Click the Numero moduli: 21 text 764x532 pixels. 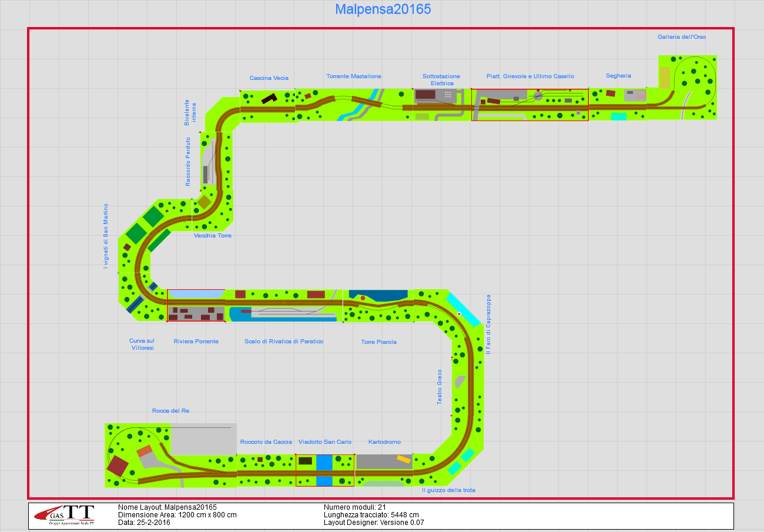354,507
